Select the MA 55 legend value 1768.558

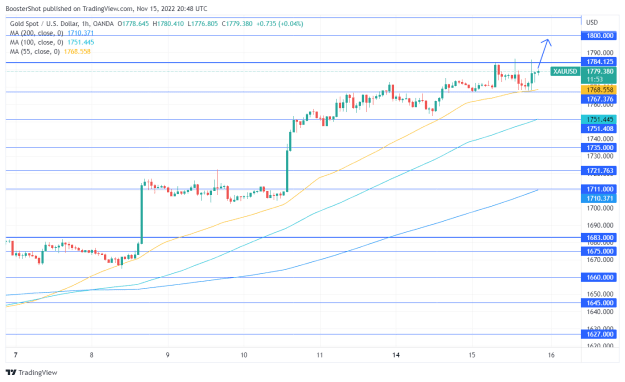77,51
